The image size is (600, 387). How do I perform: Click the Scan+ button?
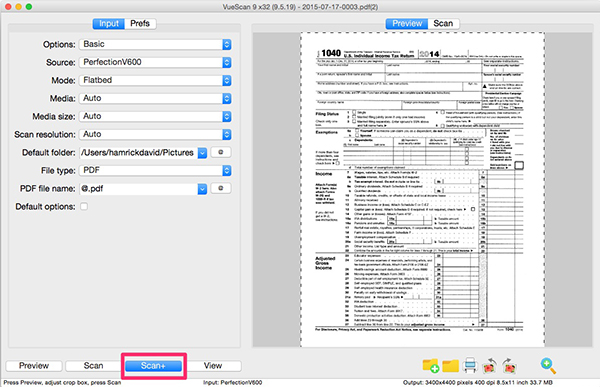153,366
